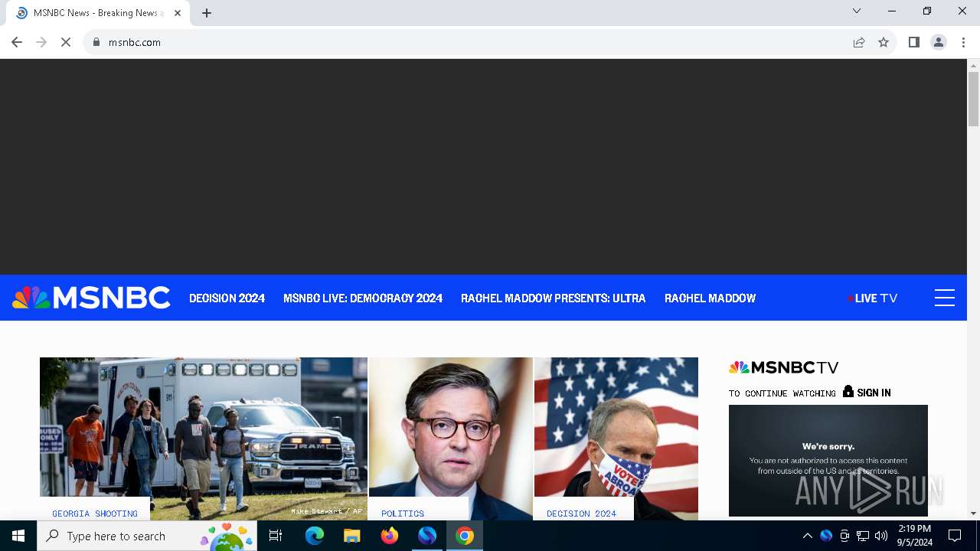Open Rachel Maddow nav link
Viewport: 980px width, 551px height.
(710, 298)
